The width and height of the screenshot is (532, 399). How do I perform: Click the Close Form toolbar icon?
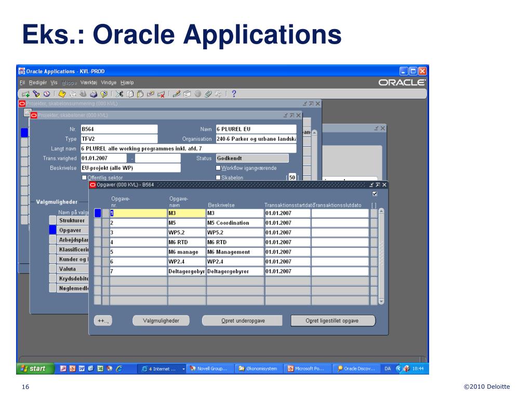click(104, 94)
